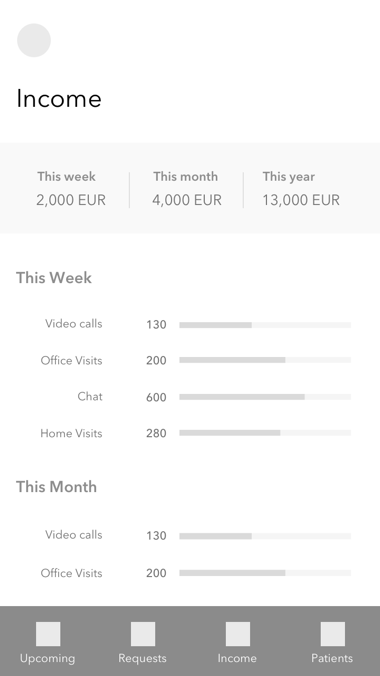The image size is (380, 676).
Task: Tap the Income tab icon
Action: (x=238, y=634)
